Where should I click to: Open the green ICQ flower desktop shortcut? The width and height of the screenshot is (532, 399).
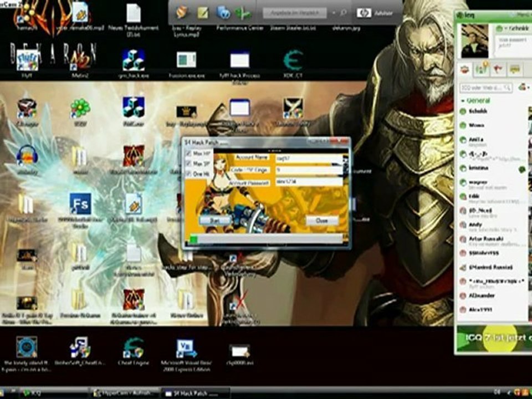click(x=80, y=112)
